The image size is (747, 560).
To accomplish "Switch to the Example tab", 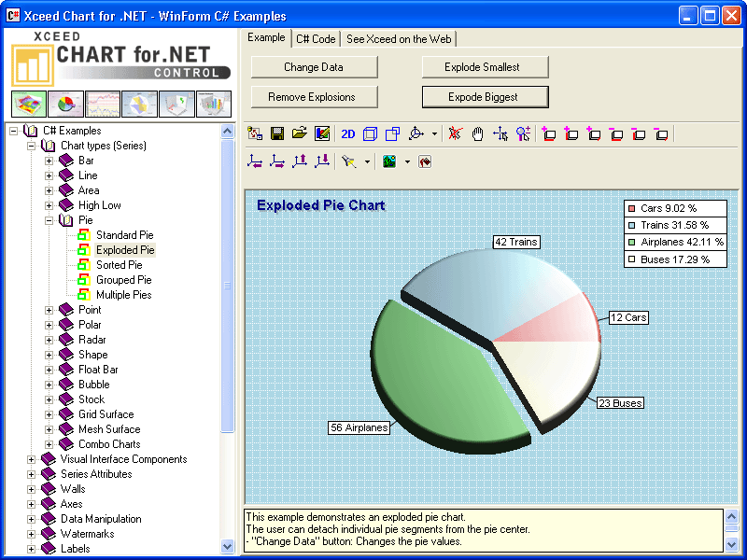I will click(266, 37).
